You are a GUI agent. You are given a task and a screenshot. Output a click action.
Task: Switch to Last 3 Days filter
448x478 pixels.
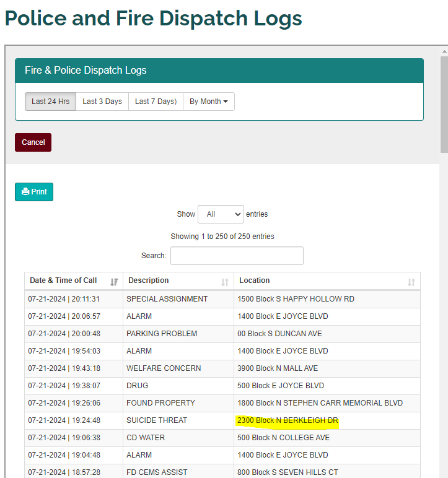(x=102, y=102)
